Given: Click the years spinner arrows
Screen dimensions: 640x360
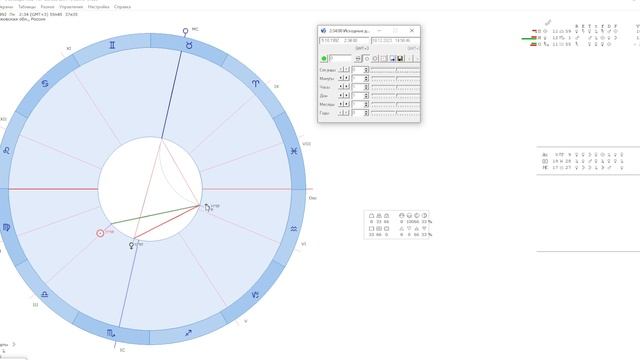Looking at the screenshot, I should tap(366, 113).
